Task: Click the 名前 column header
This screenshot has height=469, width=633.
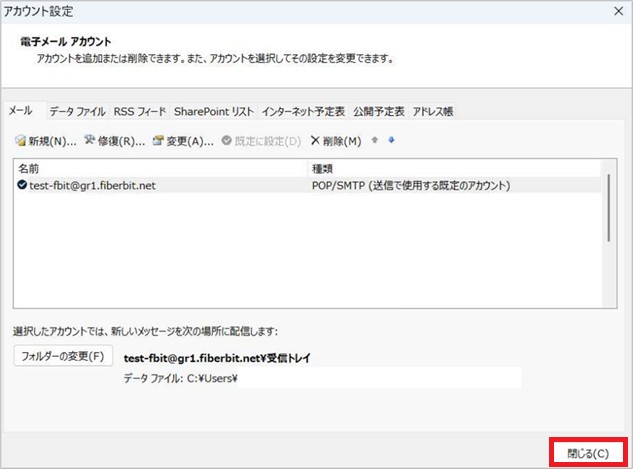Action: coord(161,168)
